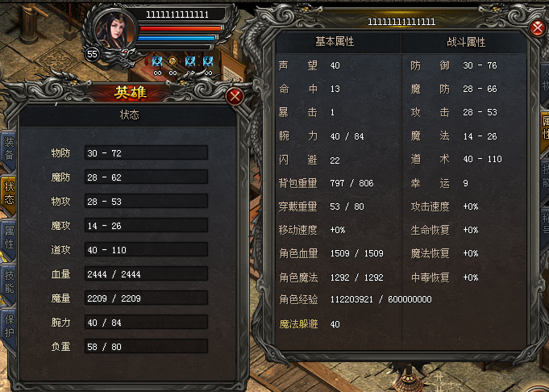
Task: Click the 物防 value field
Action: (x=146, y=153)
